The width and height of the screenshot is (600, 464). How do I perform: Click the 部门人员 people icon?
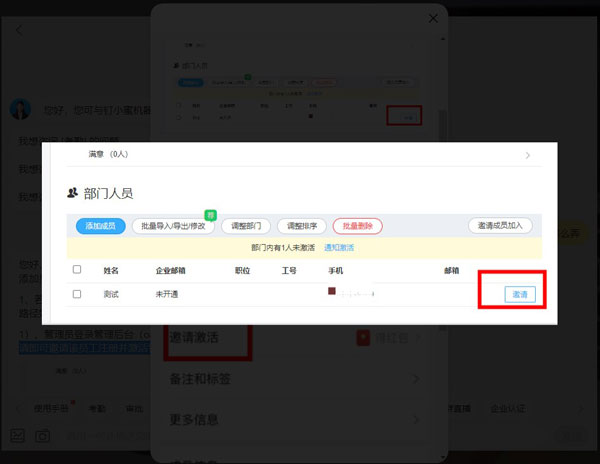(72, 193)
